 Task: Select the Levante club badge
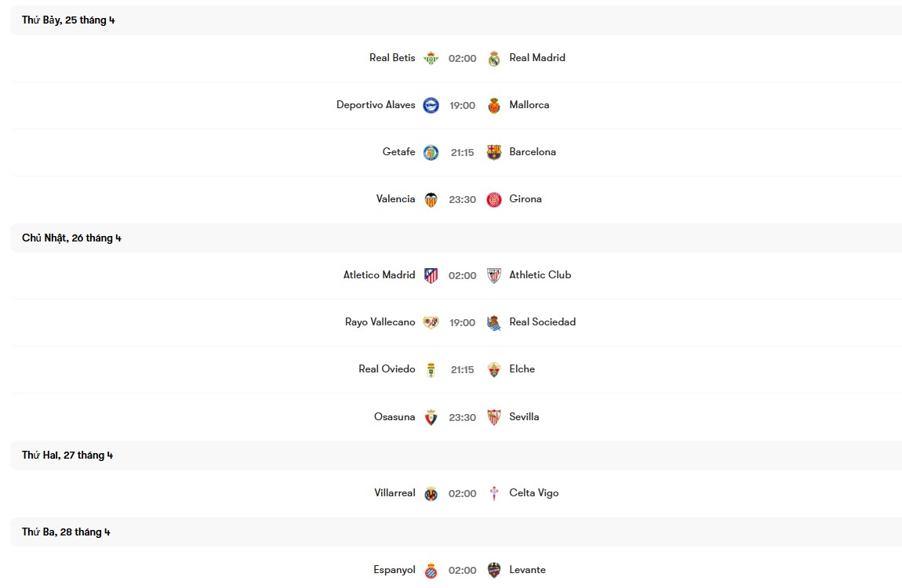pyautogui.click(x=493, y=569)
